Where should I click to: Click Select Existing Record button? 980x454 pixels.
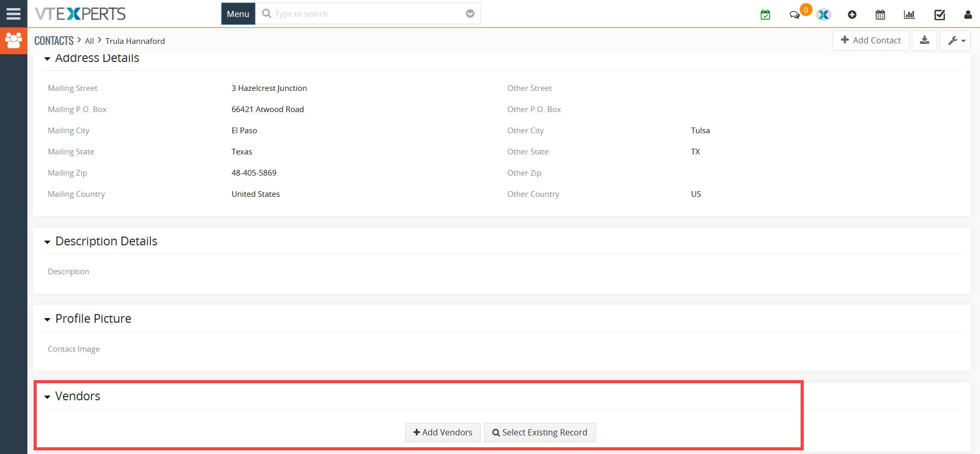(540, 432)
